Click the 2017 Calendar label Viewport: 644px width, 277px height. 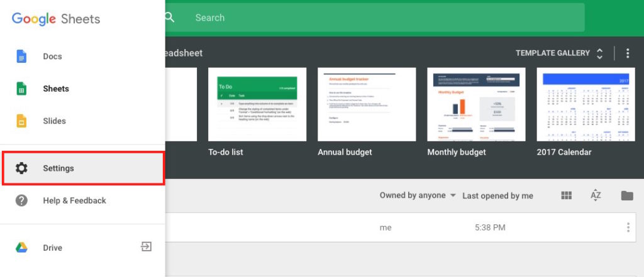[x=564, y=152]
